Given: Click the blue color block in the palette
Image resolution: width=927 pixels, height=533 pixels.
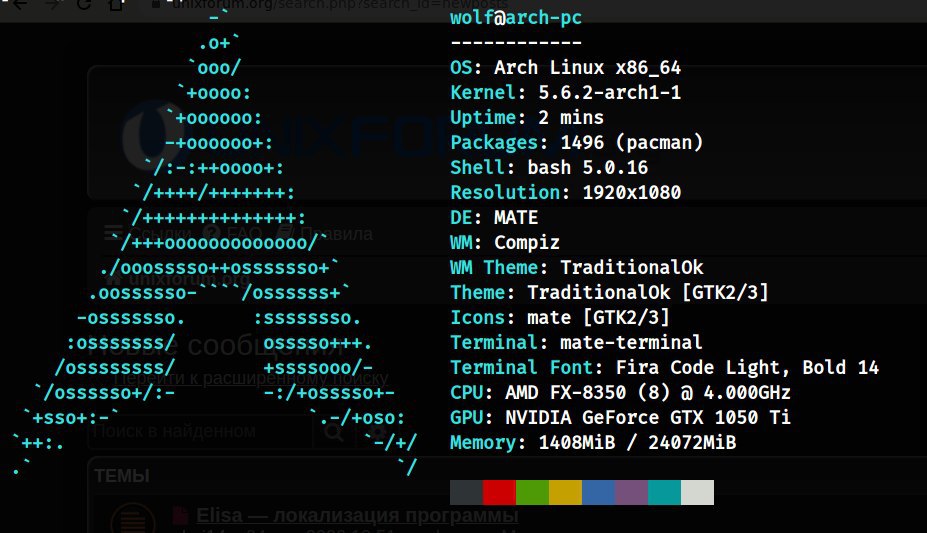Looking at the screenshot, I should tap(598, 492).
